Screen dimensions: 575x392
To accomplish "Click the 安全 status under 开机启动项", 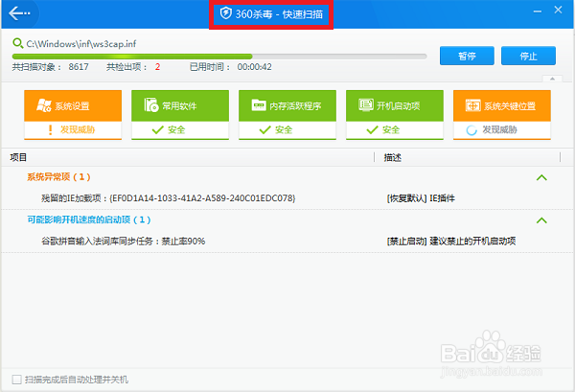I will tap(391, 129).
